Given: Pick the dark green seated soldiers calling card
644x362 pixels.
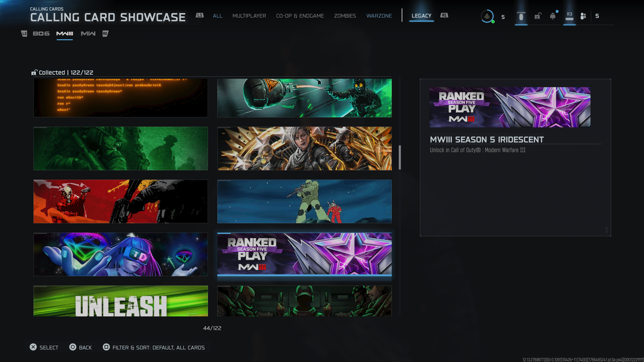Looking at the screenshot, I should (305, 301).
